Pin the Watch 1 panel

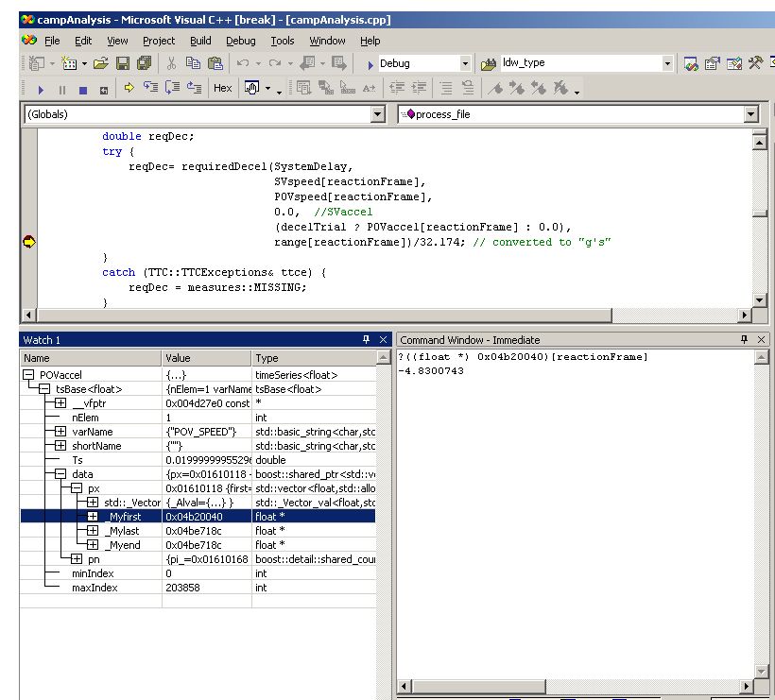(x=366, y=339)
